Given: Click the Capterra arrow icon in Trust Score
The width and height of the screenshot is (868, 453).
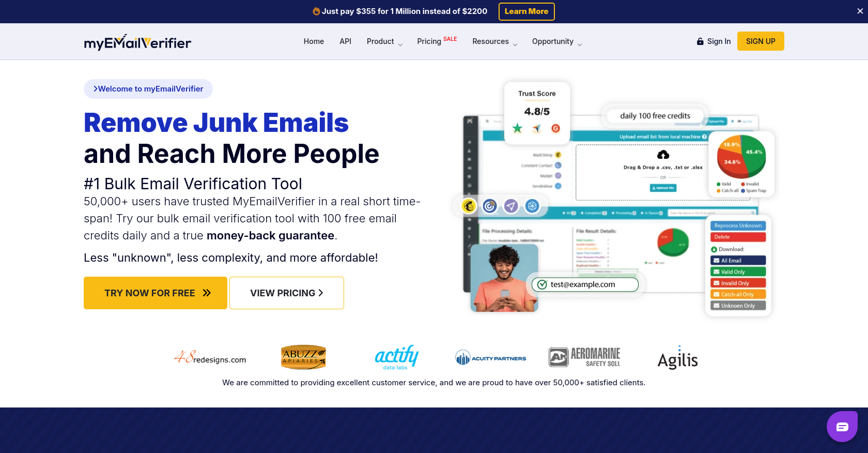Looking at the screenshot, I should (x=537, y=128).
